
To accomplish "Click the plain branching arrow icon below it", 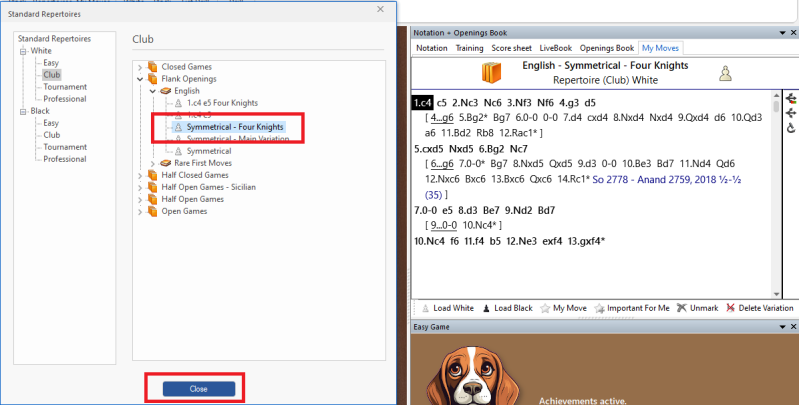I will click(791, 113).
